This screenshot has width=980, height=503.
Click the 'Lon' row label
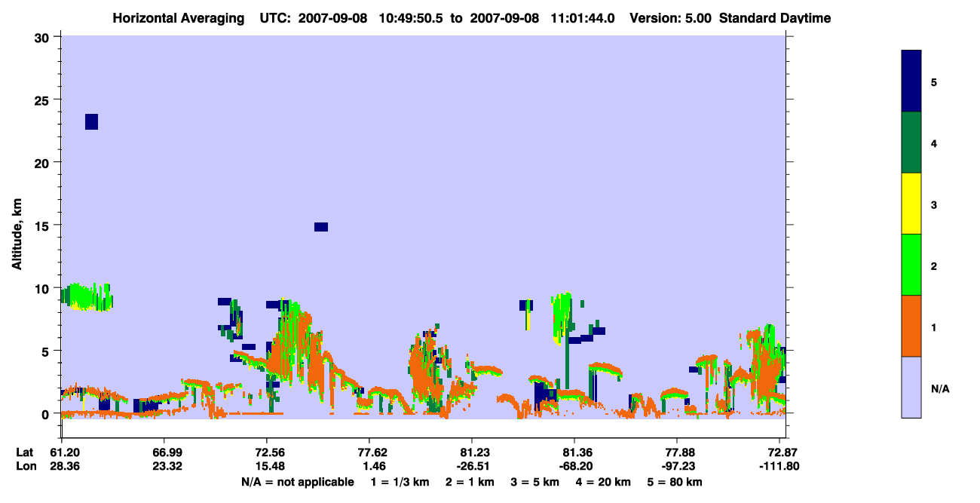coord(26,466)
